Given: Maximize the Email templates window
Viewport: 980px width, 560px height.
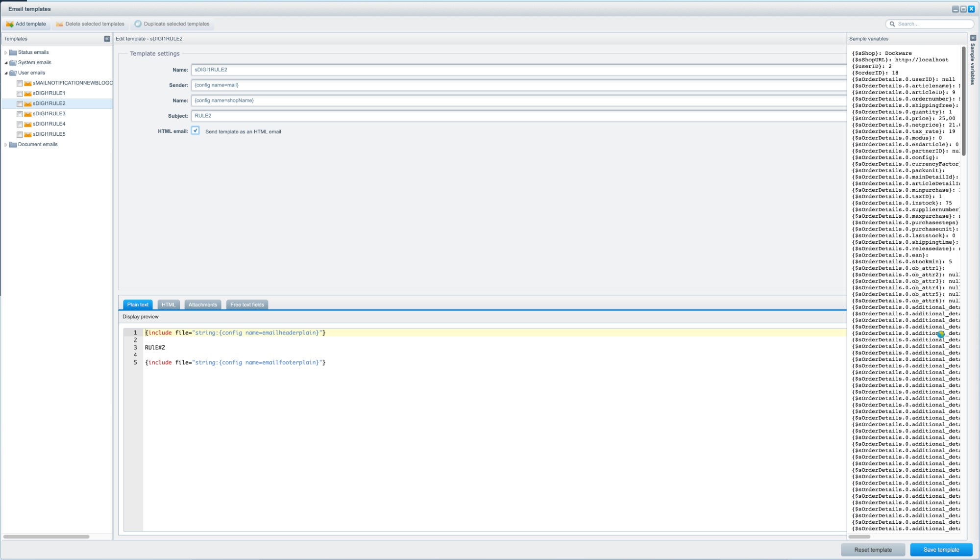Looking at the screenshot, I should click(x=963, y=9).
